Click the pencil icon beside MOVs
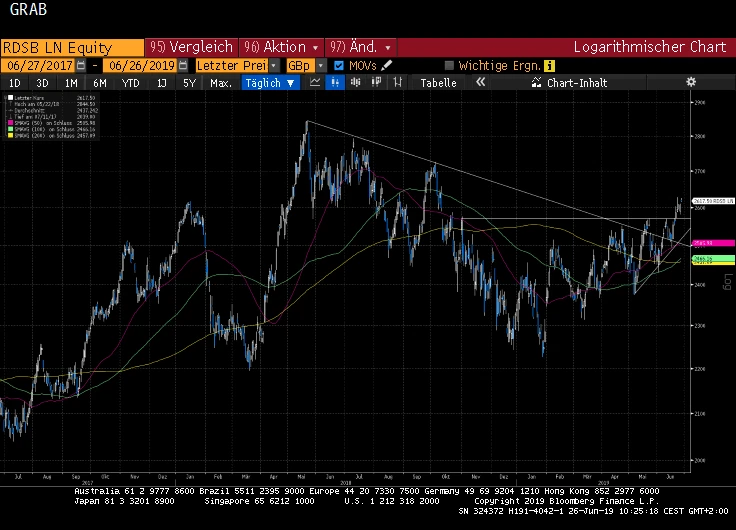736x530 pixels. coord(388,65)
